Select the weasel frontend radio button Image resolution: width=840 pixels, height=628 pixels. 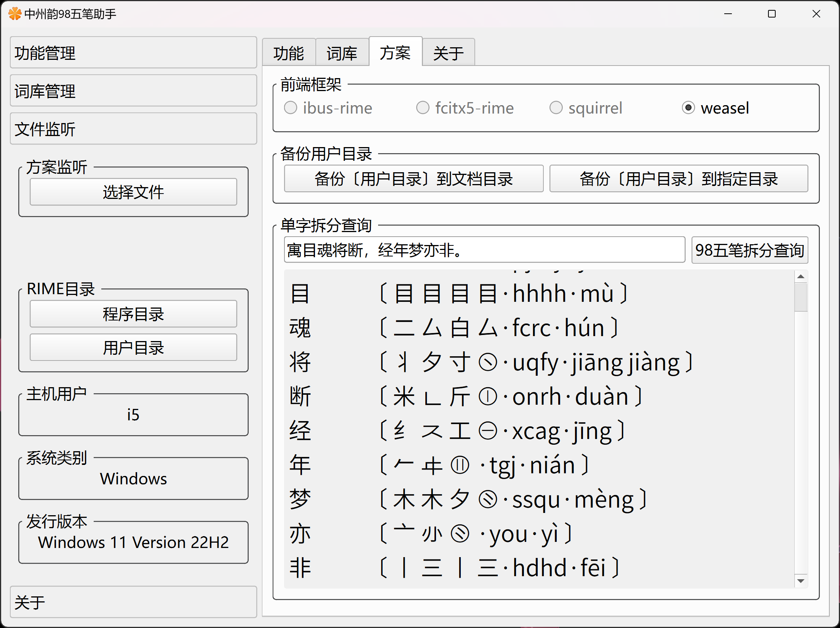[x=688, y=108]
